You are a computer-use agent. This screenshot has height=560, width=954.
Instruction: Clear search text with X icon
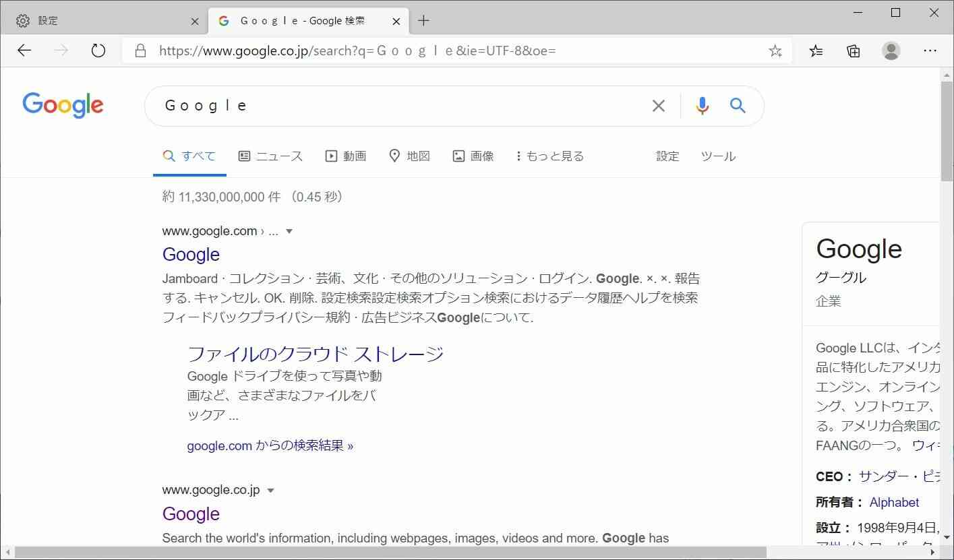point(659,106)
